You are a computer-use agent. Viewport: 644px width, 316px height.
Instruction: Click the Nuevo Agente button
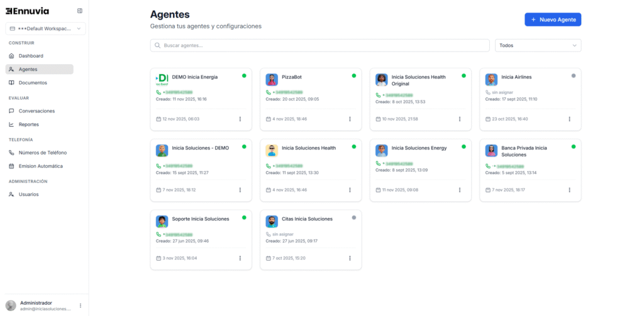click(x=553, y=19)
